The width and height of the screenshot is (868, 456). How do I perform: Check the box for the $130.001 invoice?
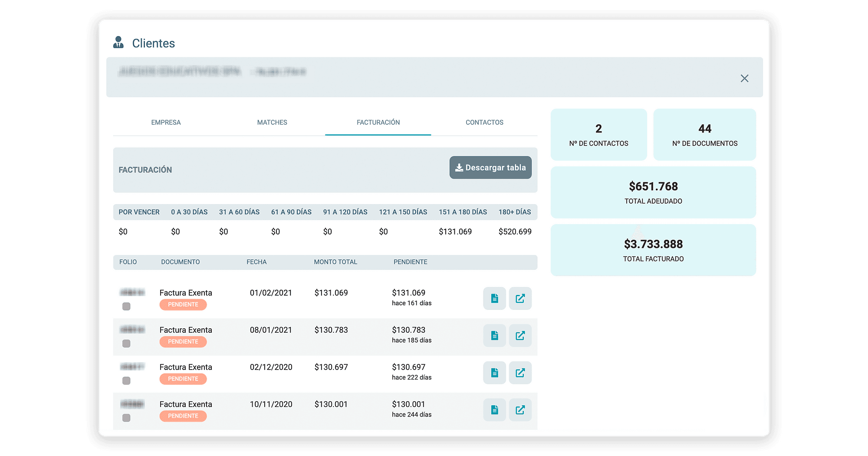[x=126, y=418]
